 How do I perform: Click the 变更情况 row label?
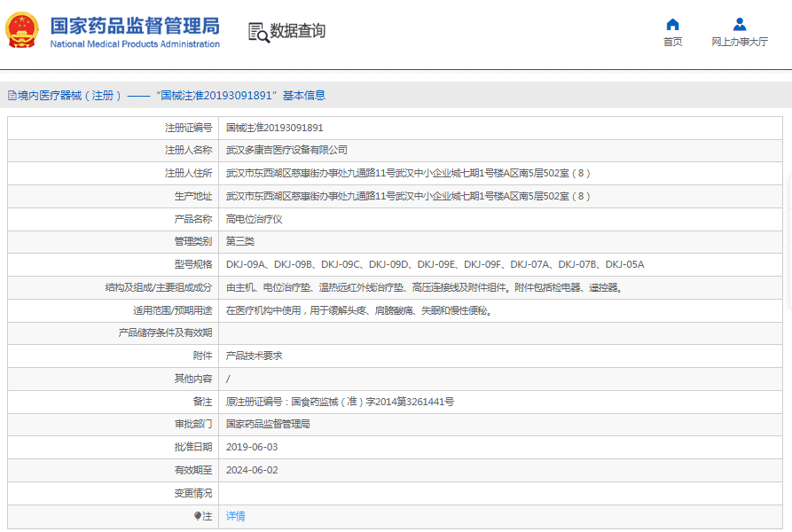click(193, 493)
